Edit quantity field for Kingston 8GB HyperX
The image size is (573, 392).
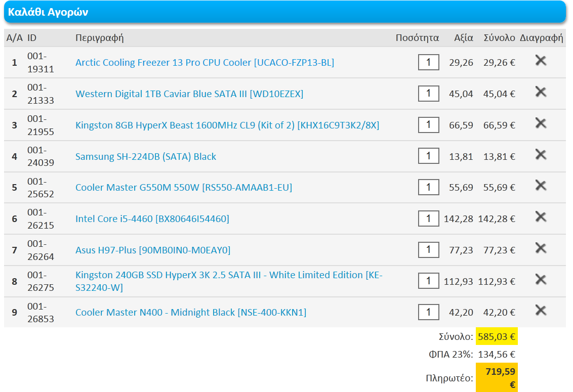429,125
